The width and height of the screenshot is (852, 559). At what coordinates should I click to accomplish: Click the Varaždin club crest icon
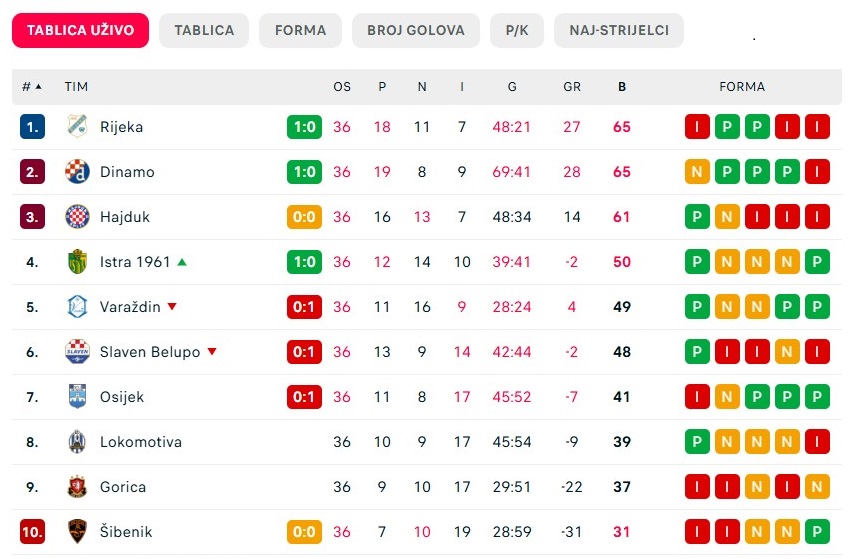[x=77, y=307]
